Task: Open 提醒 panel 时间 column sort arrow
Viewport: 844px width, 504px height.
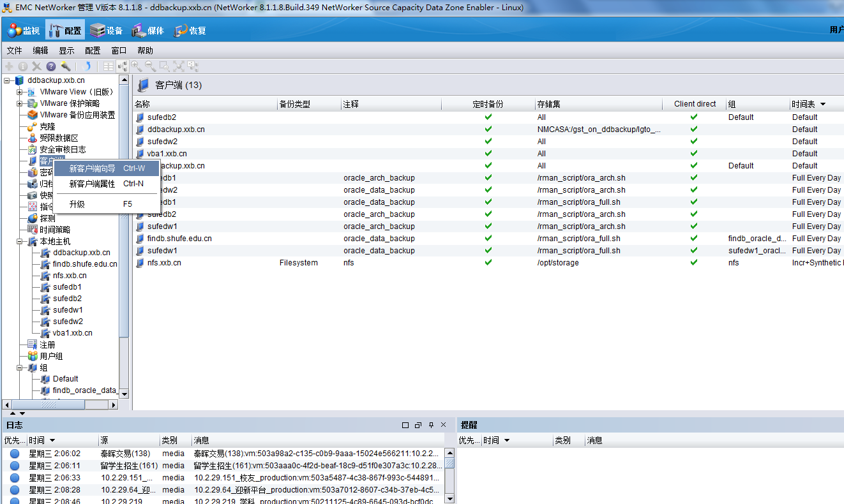Action: pyautogui.click(x=507, y=440)
